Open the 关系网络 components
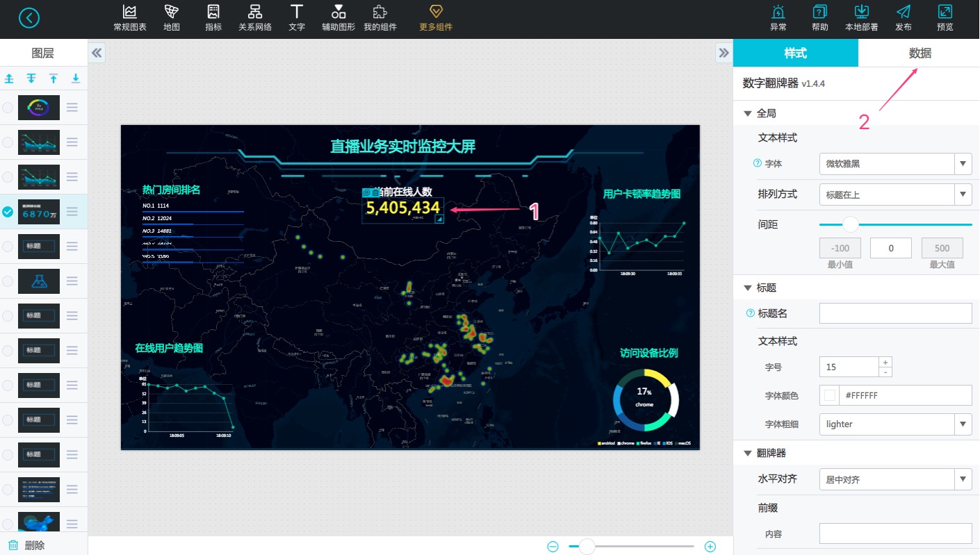This screenshot has height=555, width=980. (x=255, y=18)
